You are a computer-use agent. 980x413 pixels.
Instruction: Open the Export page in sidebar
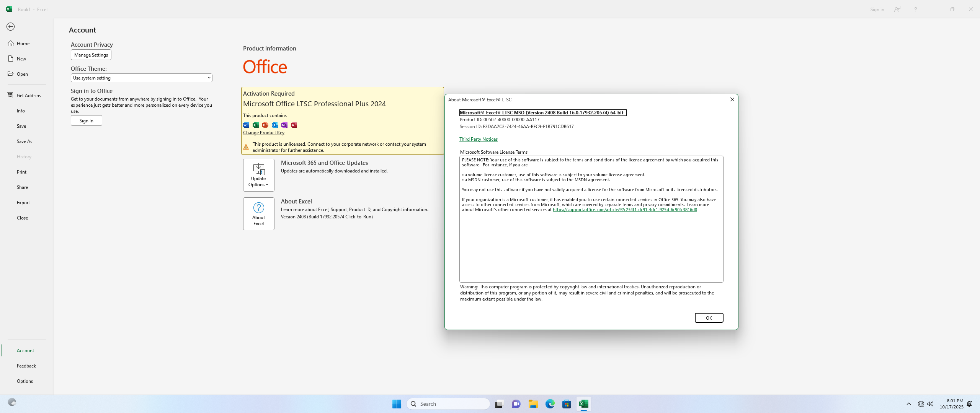point(23,202)
